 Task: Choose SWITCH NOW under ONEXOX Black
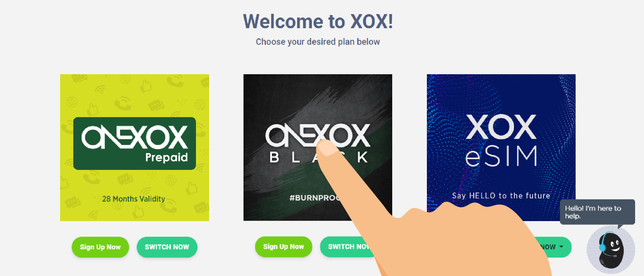[x=347, y=247]
